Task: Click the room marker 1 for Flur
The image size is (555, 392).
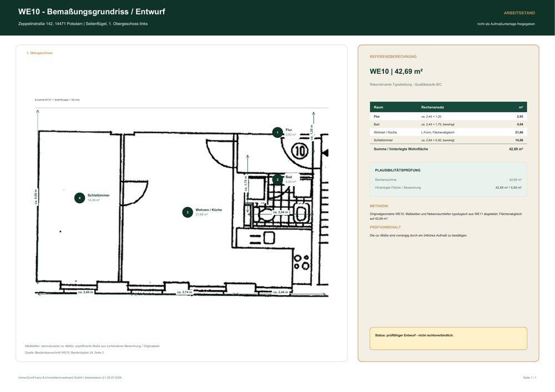Action: 277,133
